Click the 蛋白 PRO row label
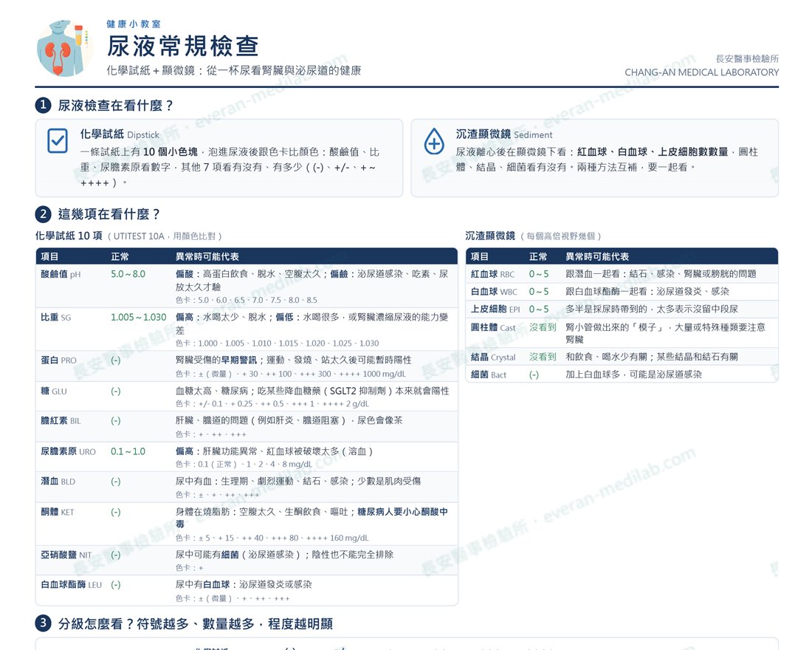Screen dimensions: 812x650 (x=58, y=360)
